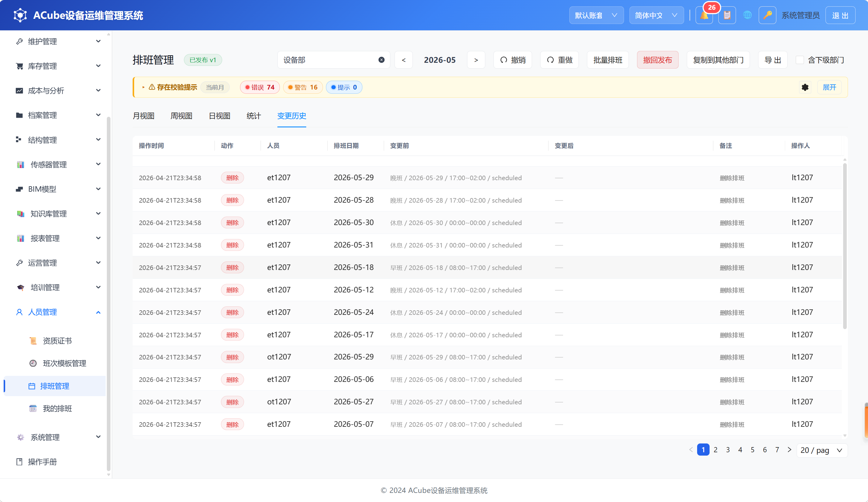The image size is (868, 502).
Task: Click the key icon in the header
Action: [767, 15]
